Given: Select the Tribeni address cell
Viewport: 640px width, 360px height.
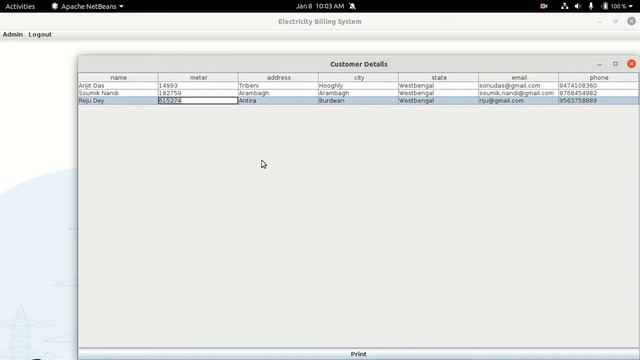Looking at the screenshot, I should [x=278, y=86].
